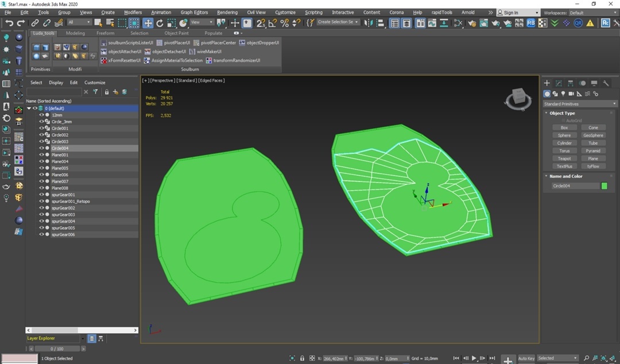The image size is (620, 364).
Task: Launch the transformRandomizerUI script
Action: pos(233,60)
